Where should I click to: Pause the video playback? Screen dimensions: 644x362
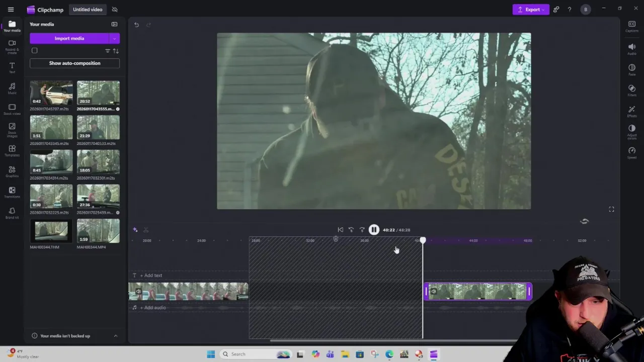tap(374, 230)
